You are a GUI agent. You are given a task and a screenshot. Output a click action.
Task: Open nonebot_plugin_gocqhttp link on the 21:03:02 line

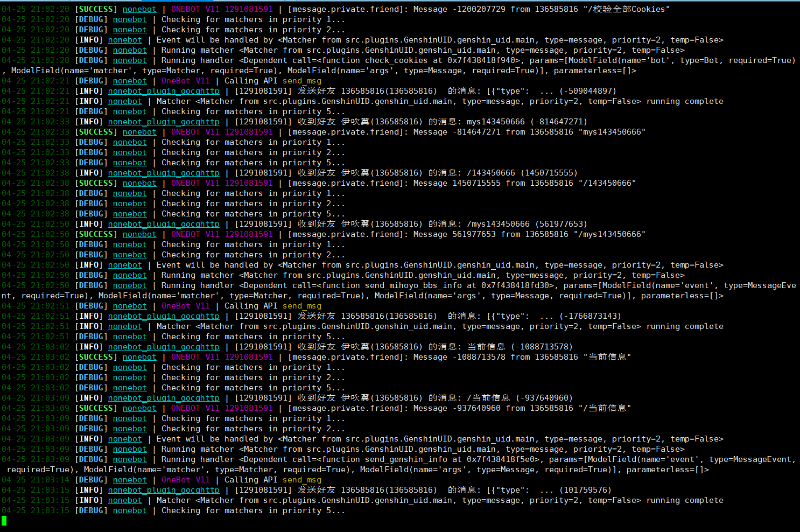[x=164, y=347]
